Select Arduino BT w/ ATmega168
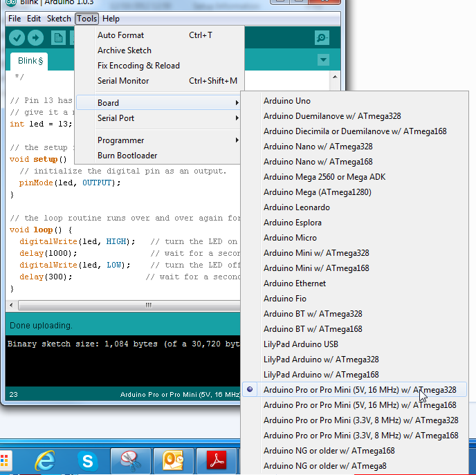 coord(354,329)
